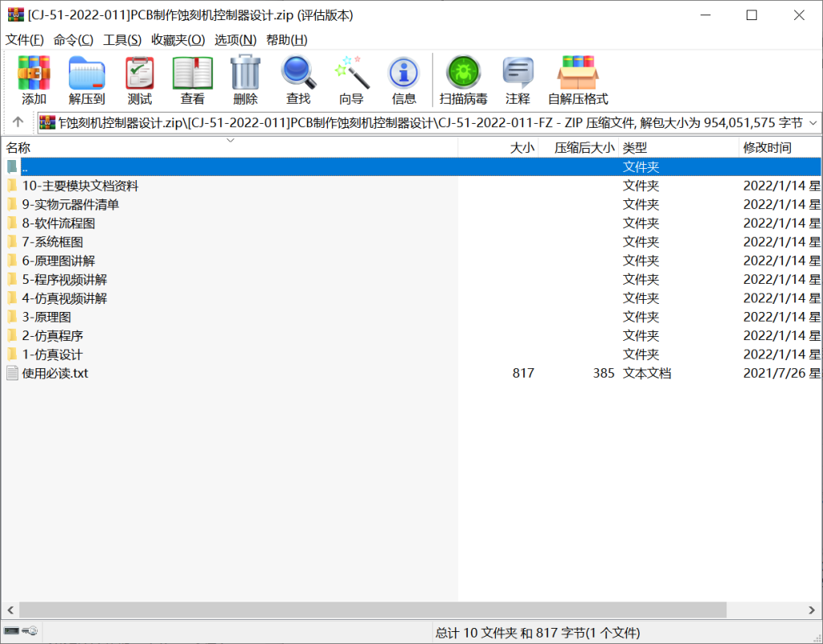Screen dimensions: 823x644
Task: Sort by the 名称 column header
Action: (19, 148)
